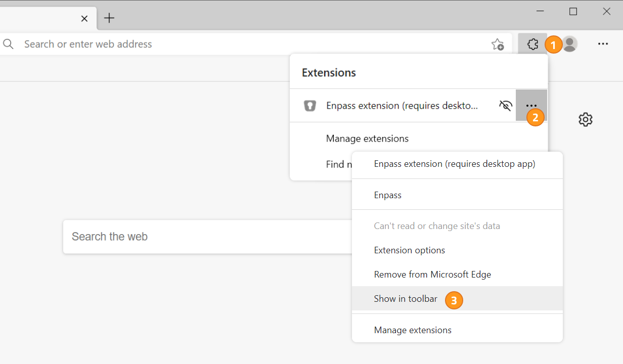Select Show in toolbar
Viewport: 623px width, 364px height.
(457, 299)
